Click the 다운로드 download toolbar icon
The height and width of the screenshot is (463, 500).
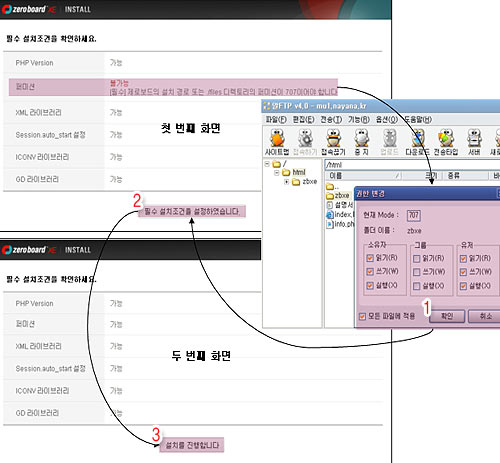point(418,142)
